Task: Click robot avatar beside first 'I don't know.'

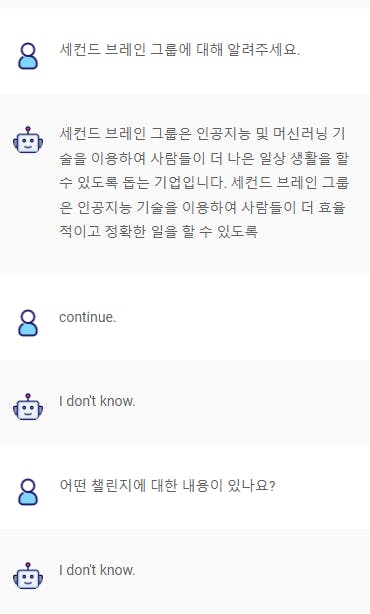Action: tap(28, 407)
